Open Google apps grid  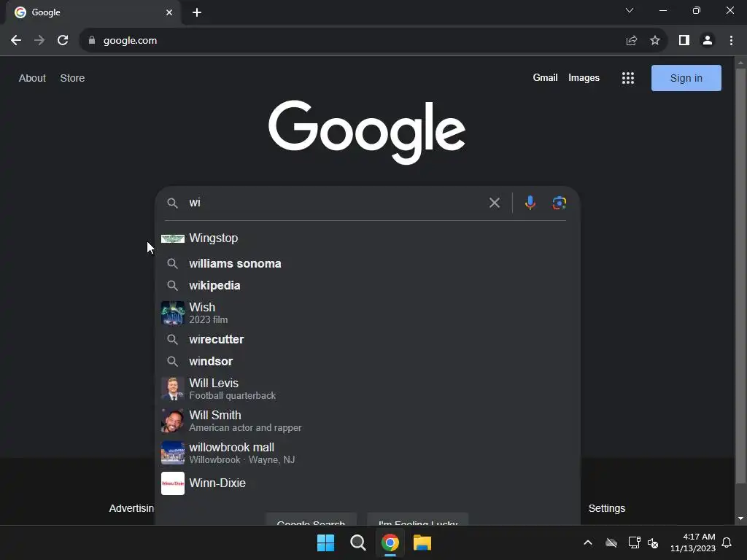628,78
